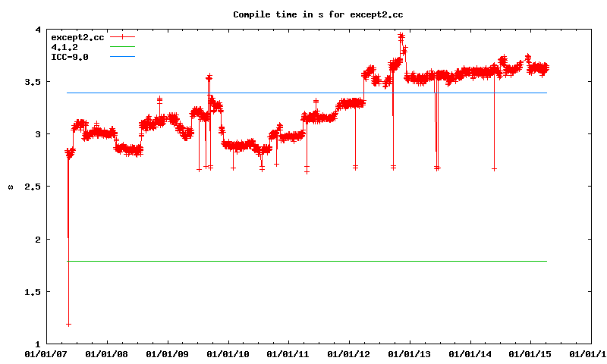Click the red line sample in legend
This screenshot has height=364, width=607.
122,36
